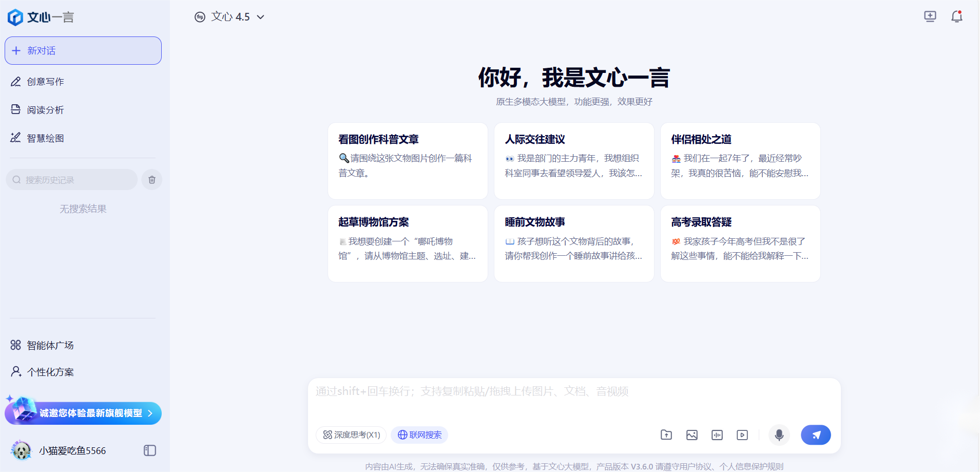Click the upload audio icon
The image size is (980, 472).
(717, 435)
